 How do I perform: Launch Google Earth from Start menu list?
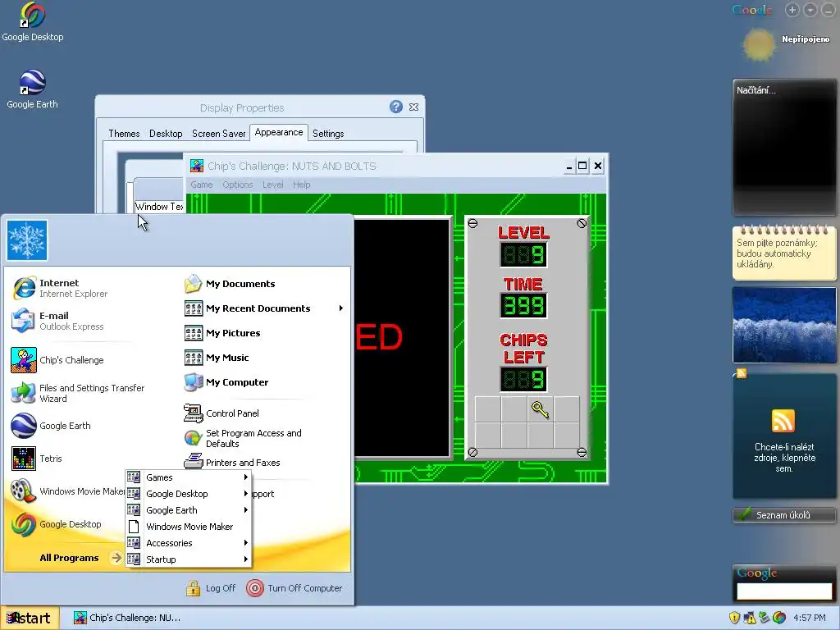click(x=52, y=426)
